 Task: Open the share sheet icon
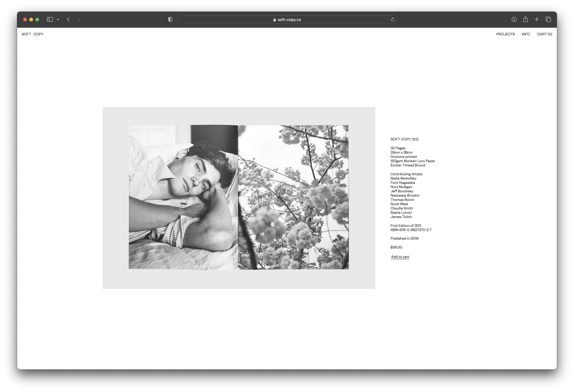click(x=525, y=19)
